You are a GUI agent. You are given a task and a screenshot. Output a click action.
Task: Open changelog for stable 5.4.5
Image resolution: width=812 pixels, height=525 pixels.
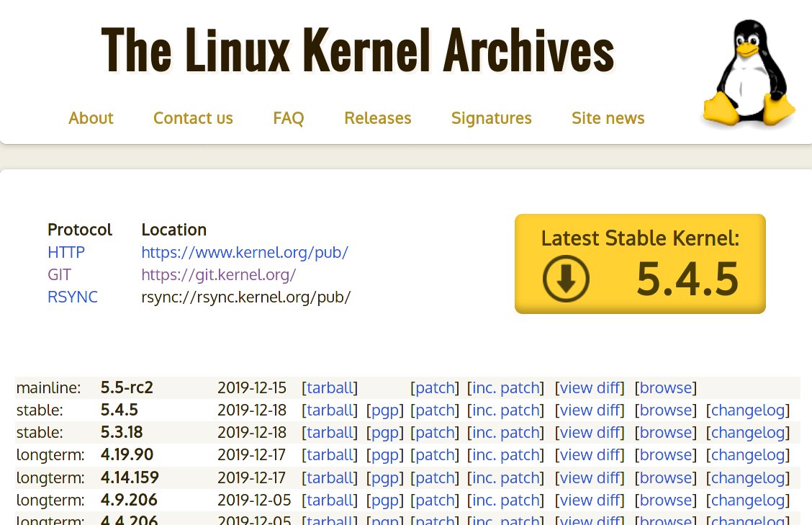[748, 410]
